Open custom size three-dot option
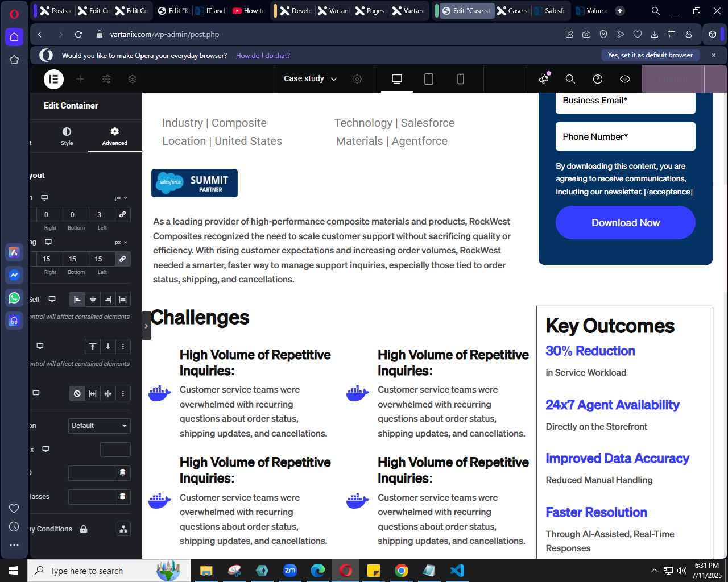 [123, 393]
